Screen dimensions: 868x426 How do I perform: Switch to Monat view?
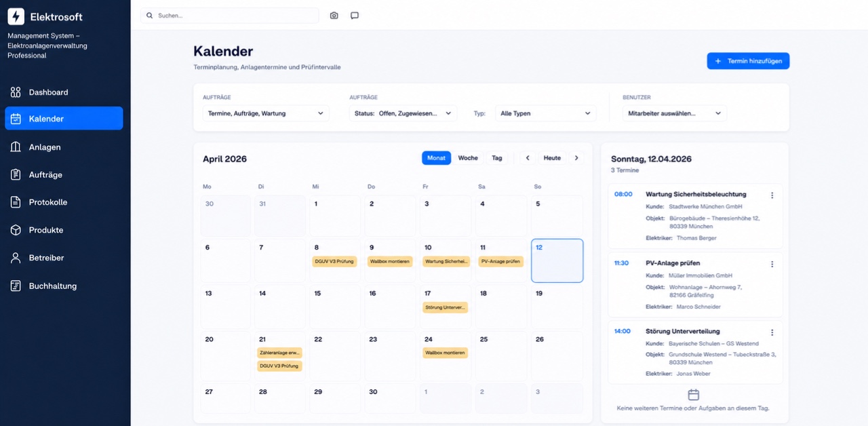pos(436,158)
